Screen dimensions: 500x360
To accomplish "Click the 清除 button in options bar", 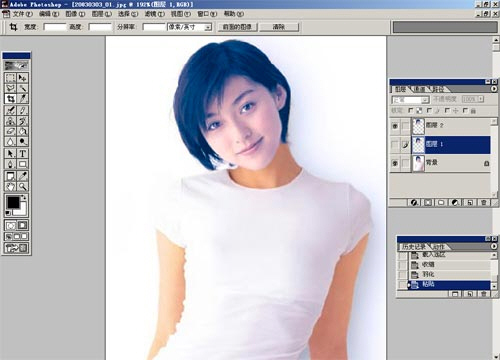I will tap(279, 27).
